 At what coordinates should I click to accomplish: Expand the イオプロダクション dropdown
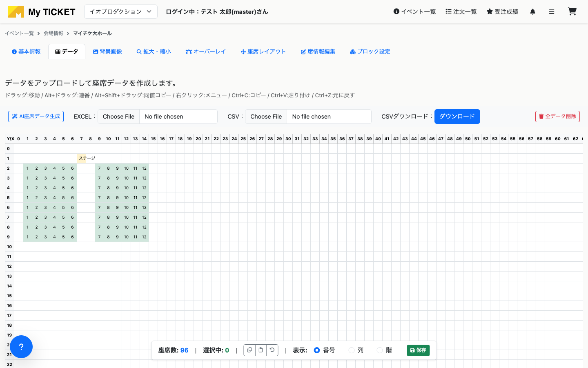tap(121, 11)
